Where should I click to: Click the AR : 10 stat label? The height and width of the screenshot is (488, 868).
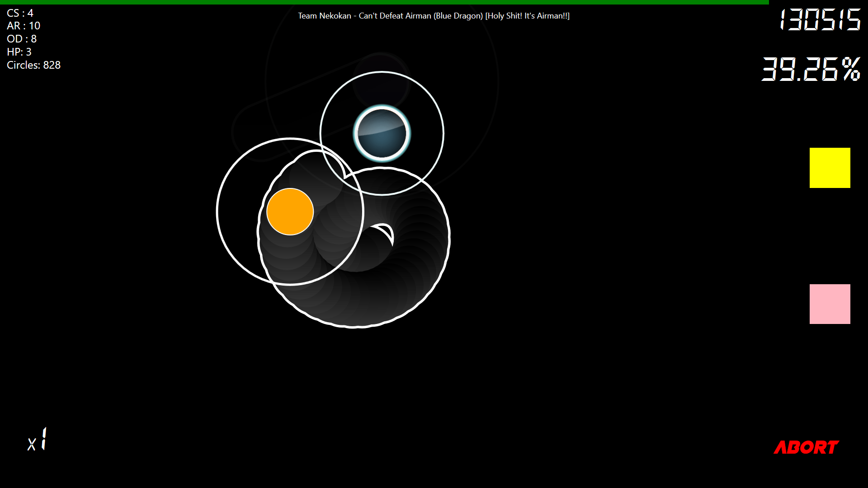tap(24, 26)
